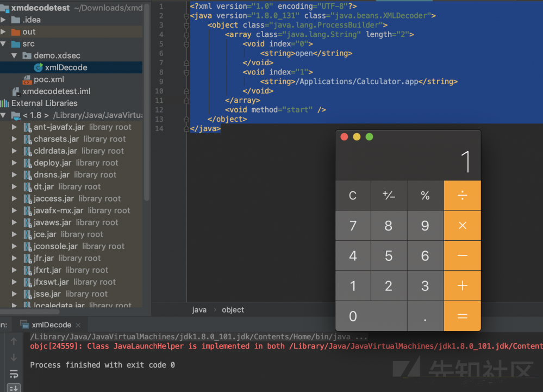543x392 pixels.
Task: Open poc.xml in project tree
Action: coord(49,79)
